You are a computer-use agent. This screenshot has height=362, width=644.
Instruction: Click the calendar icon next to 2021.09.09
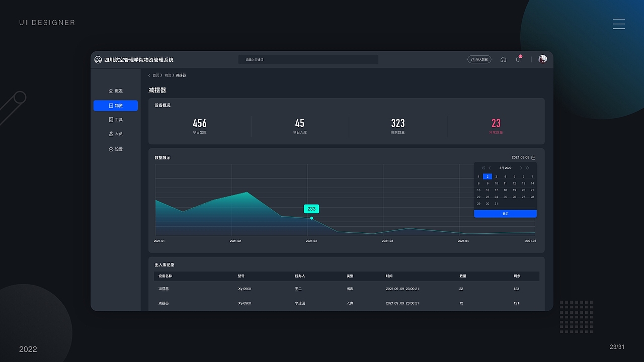pyautogui.click(x=533, y=157)
